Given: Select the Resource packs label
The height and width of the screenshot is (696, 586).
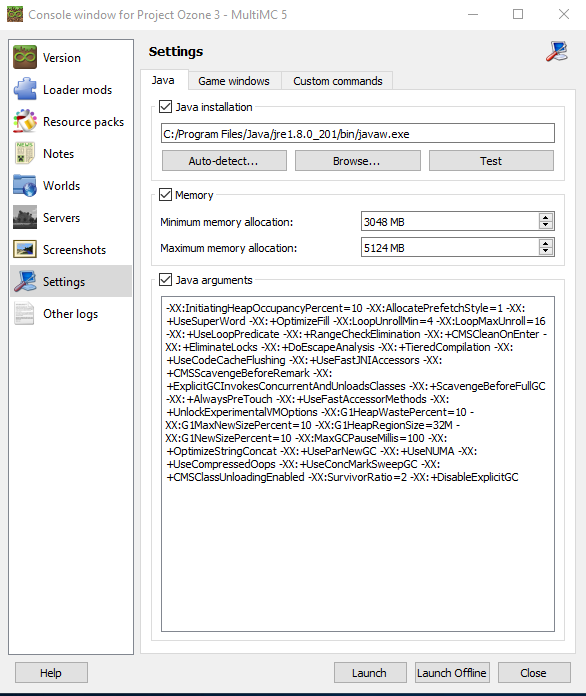Looking at the screenshot, I should [83, 122].
